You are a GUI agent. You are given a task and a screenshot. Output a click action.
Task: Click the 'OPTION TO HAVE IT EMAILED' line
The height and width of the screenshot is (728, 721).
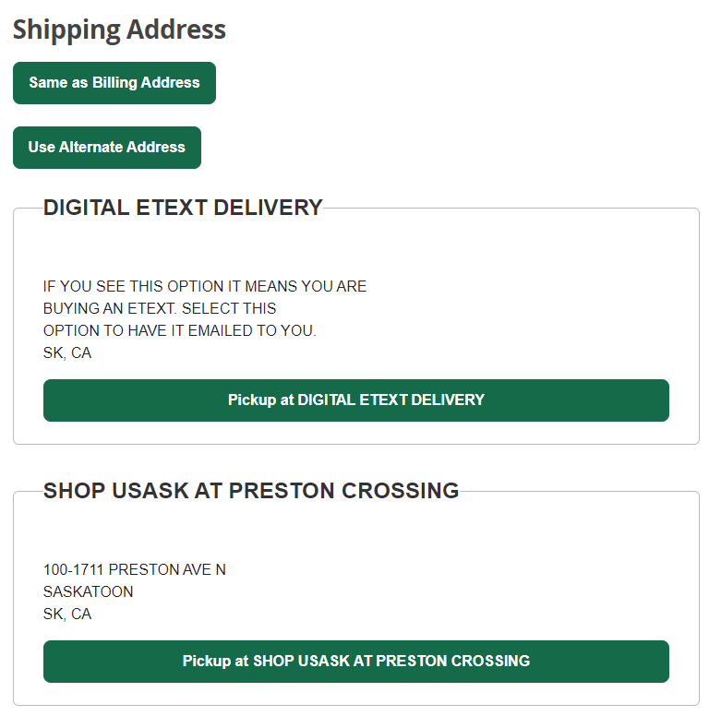[x=180, y=330]
